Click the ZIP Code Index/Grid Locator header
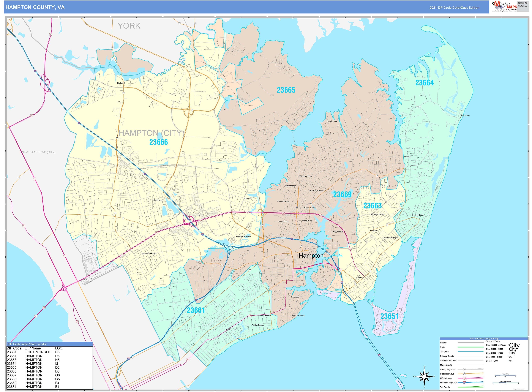The image size is (532, 392). [x=27, y=344]
